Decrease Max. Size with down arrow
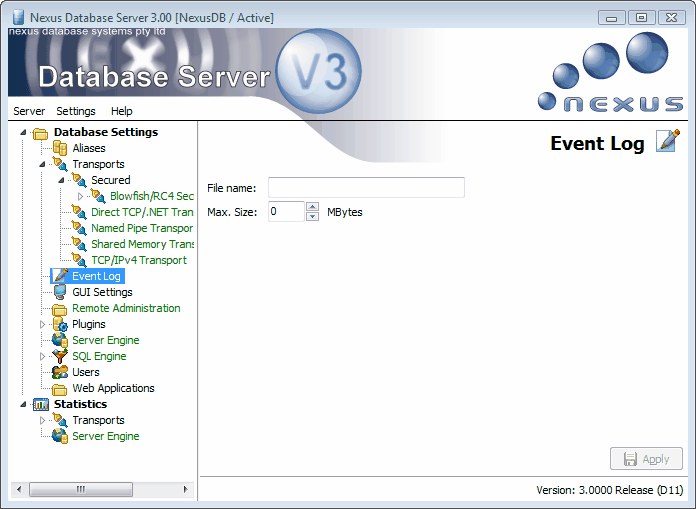Screen dimensions: 696x509 coord(312,217)
